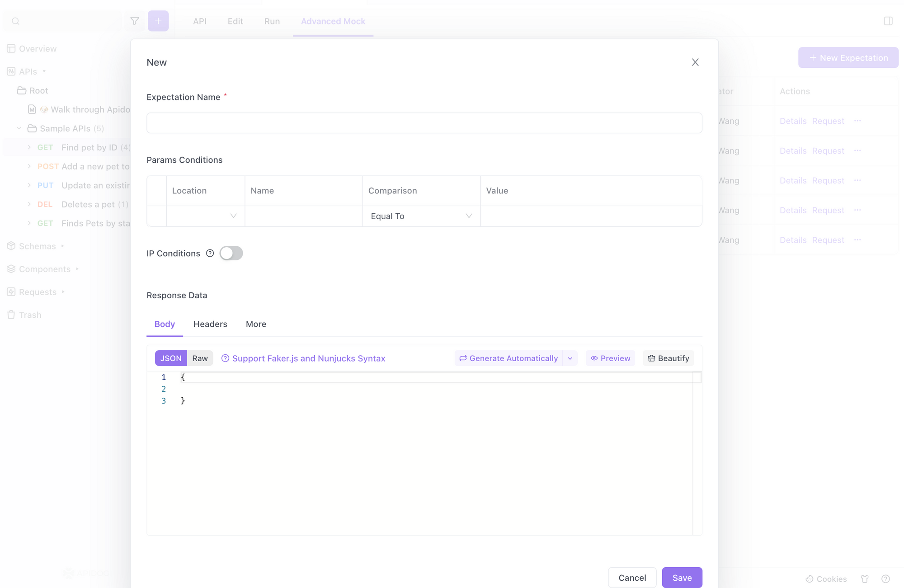The image size is (904, 588).
Task: Expand the PUT Update an existing pet item
Action: pos(29,185)
